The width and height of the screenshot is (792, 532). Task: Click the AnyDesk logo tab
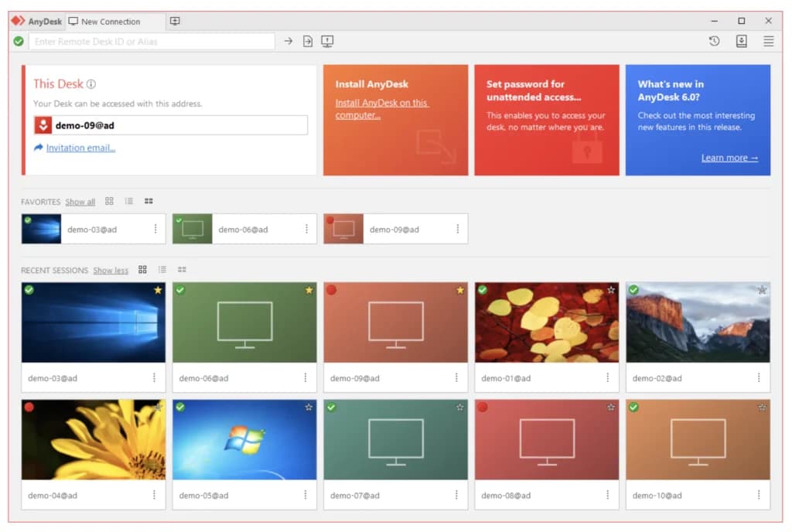tap(36, 21)
